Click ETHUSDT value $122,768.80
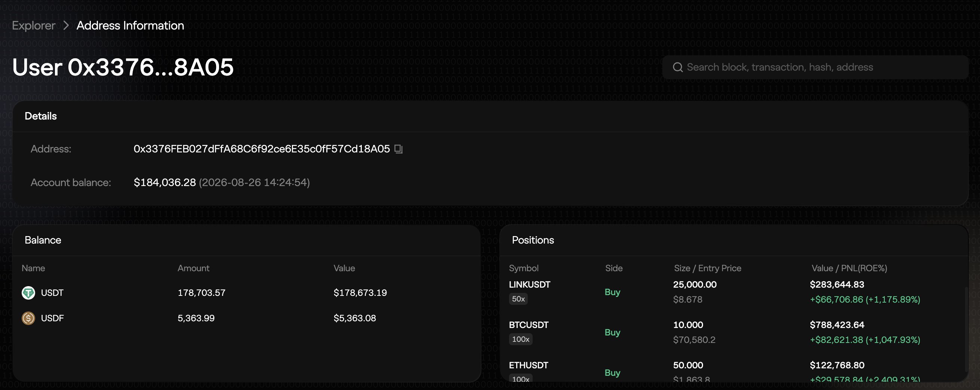 pyautogui.click(x=836, y=365)
